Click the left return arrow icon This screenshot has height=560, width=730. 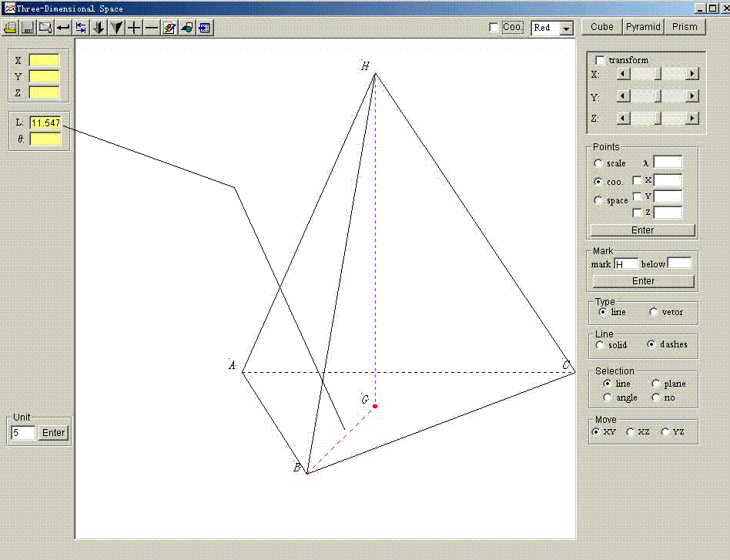pos(63,28)
